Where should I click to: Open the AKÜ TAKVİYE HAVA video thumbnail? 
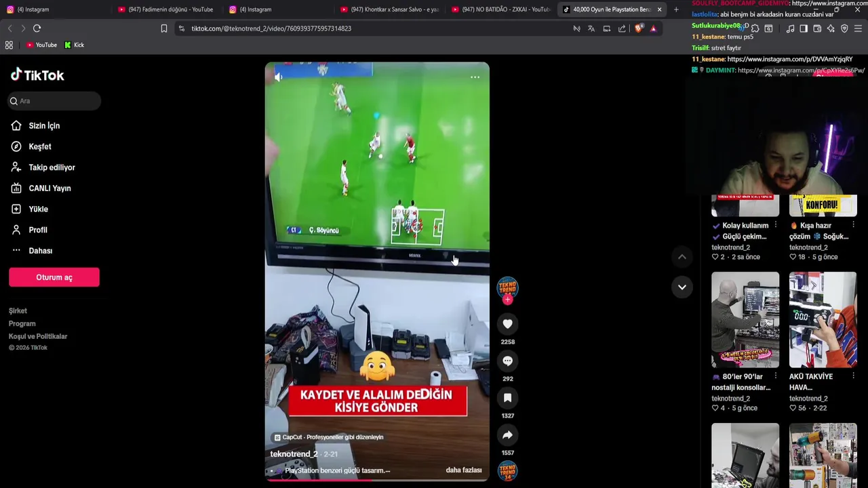[x=823, y=320]
